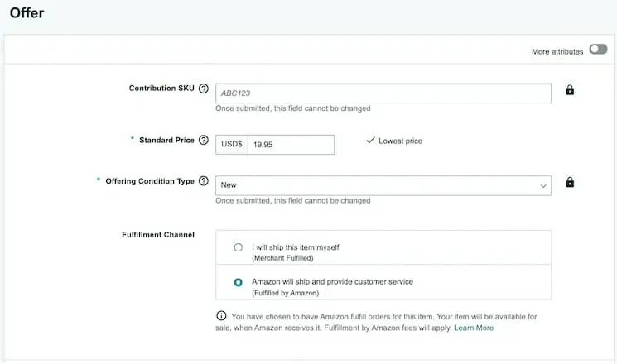This screenshot has height=364, width=617.
Task: Click the USD$ currency prefix
Action: pyautogui.click(x=232, y=144)
